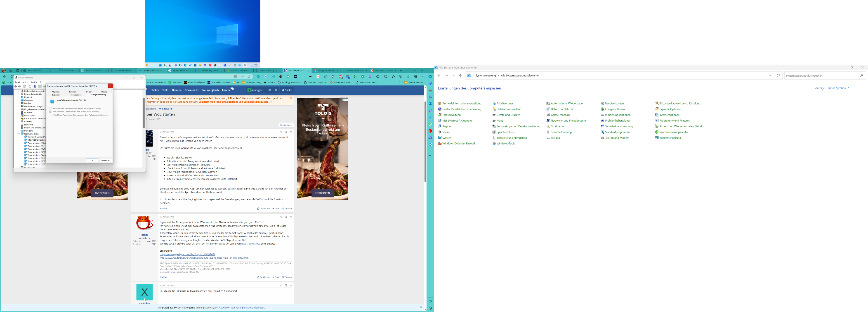Collapse the Netzwerkadapter tree node
The height and width of the screenshot is (312, 868).
pyautogui.click(x=19, y=134)
